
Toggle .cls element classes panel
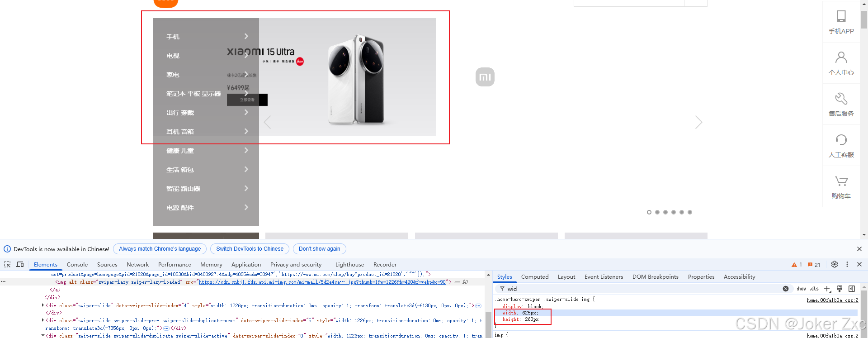814,289
